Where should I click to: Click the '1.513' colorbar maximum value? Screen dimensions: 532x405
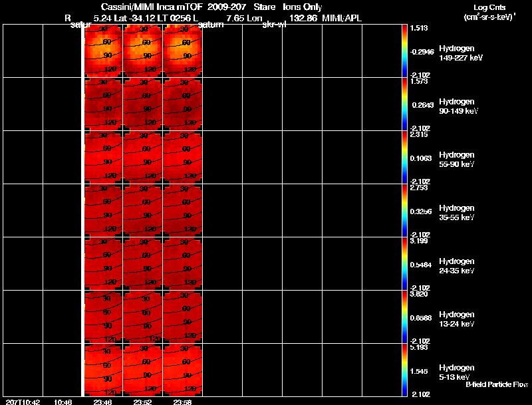click(419, 28)
